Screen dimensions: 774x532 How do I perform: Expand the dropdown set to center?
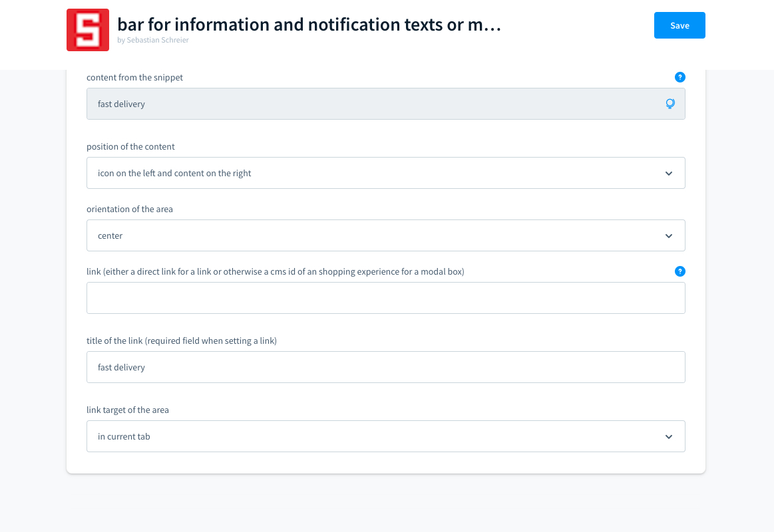pos(373,235)
